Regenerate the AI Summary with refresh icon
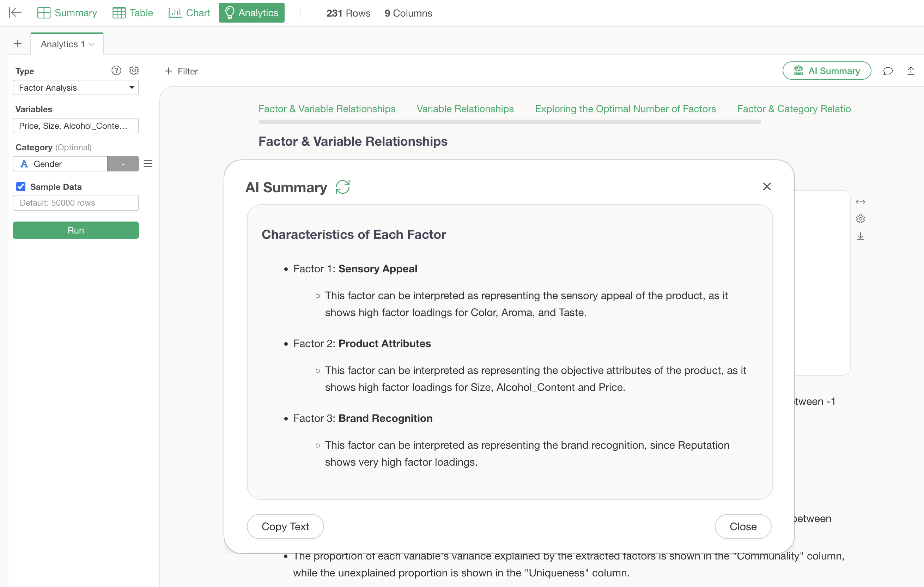This screenshot has width=924, height=587. [343, 187]
